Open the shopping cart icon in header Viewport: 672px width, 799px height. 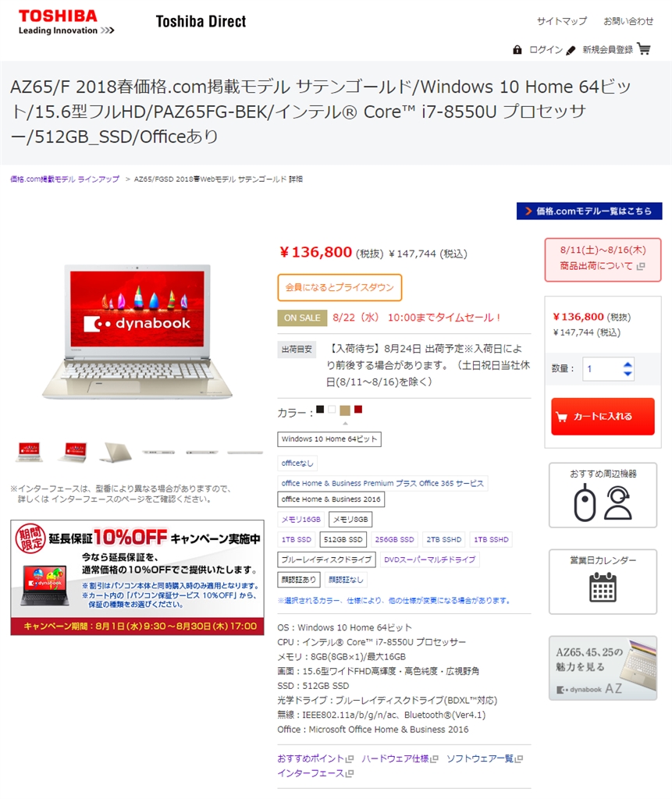pos(644,49)
